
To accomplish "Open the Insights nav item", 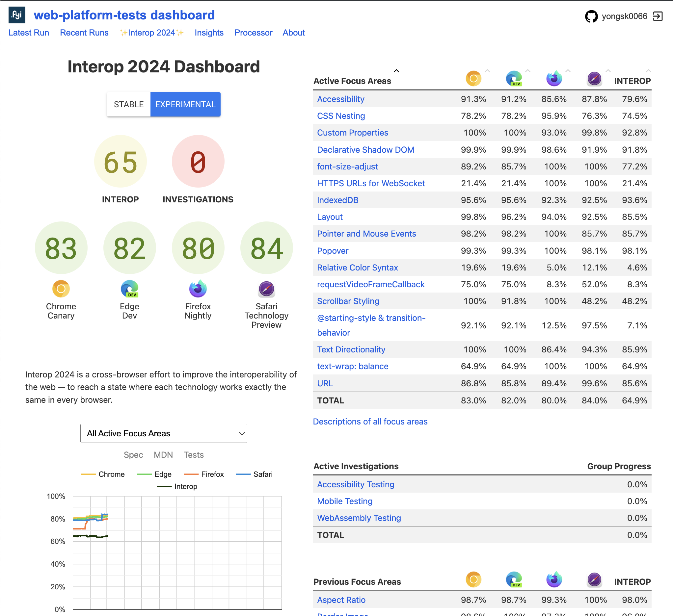I will (209, 33).
